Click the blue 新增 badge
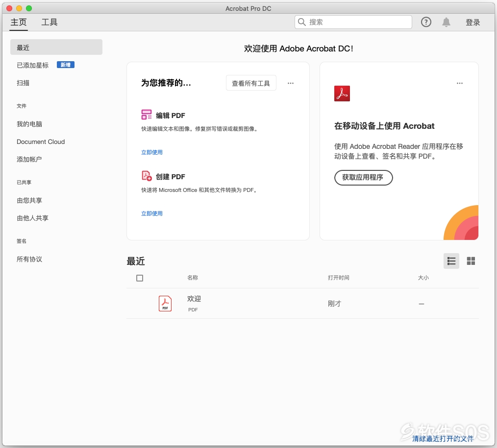 pos(66,65)
